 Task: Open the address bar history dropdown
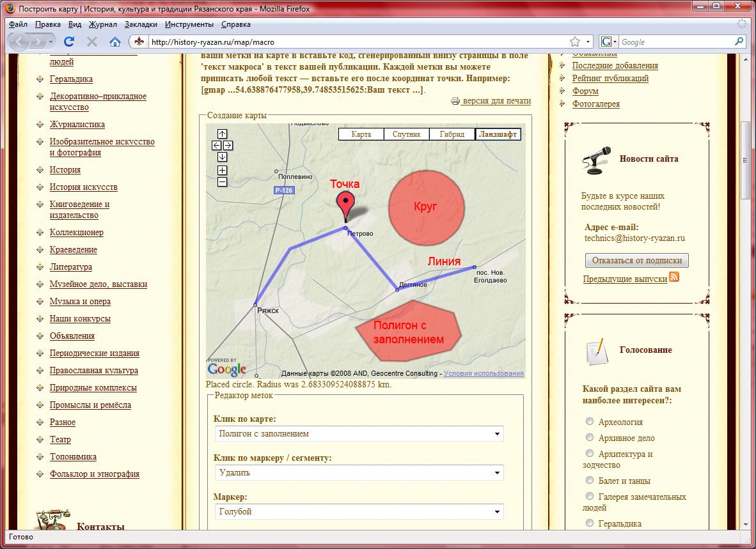pyautogui.click(x=588, y=42)
